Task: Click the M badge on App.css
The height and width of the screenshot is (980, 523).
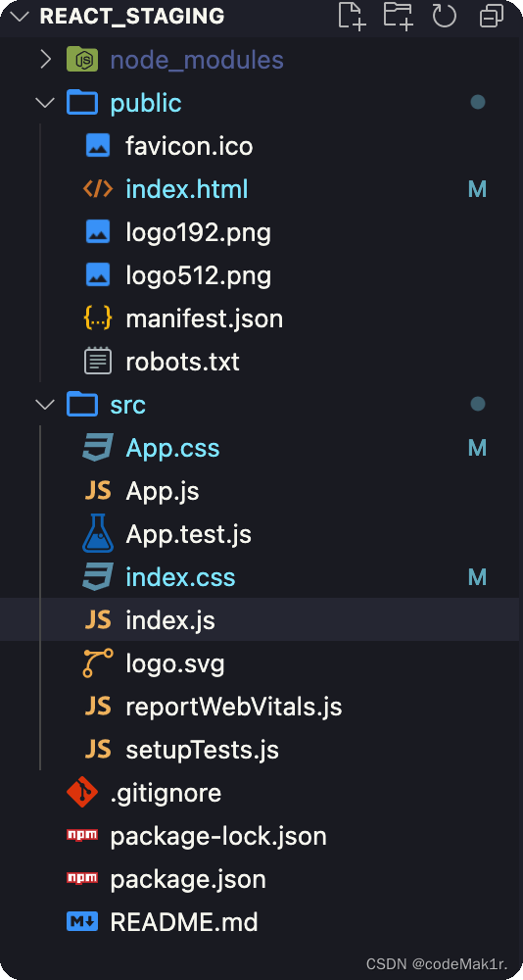Action: pos(477,448)
